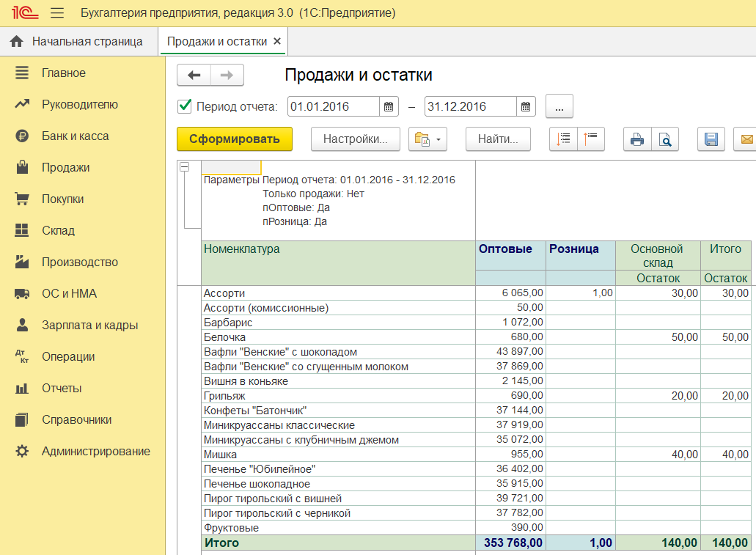
Task: Close the Продажи и остатки tab
Action: [277, 42]
